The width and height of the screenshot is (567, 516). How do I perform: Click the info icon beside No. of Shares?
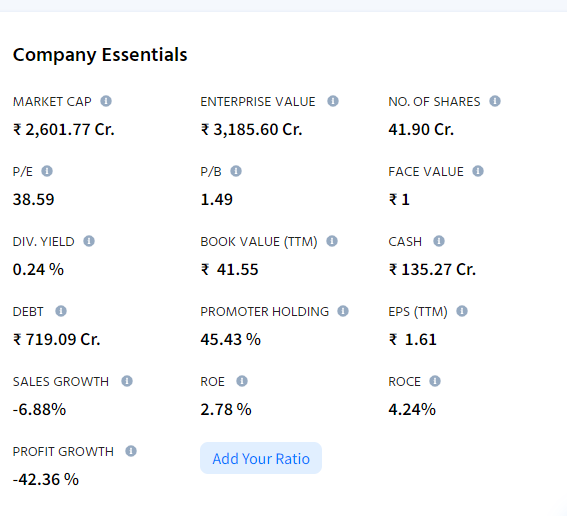coord(495,101)
